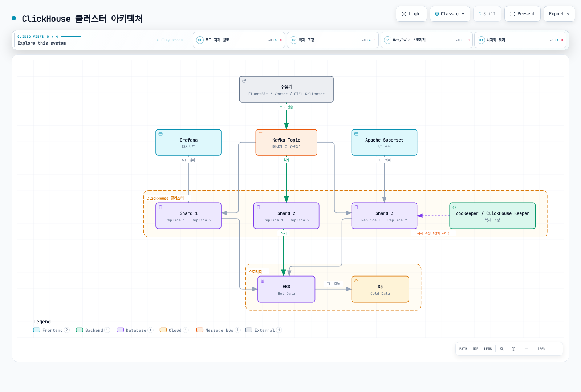Toggle the Still animation button
581x392 pixels.
[487, 14]
